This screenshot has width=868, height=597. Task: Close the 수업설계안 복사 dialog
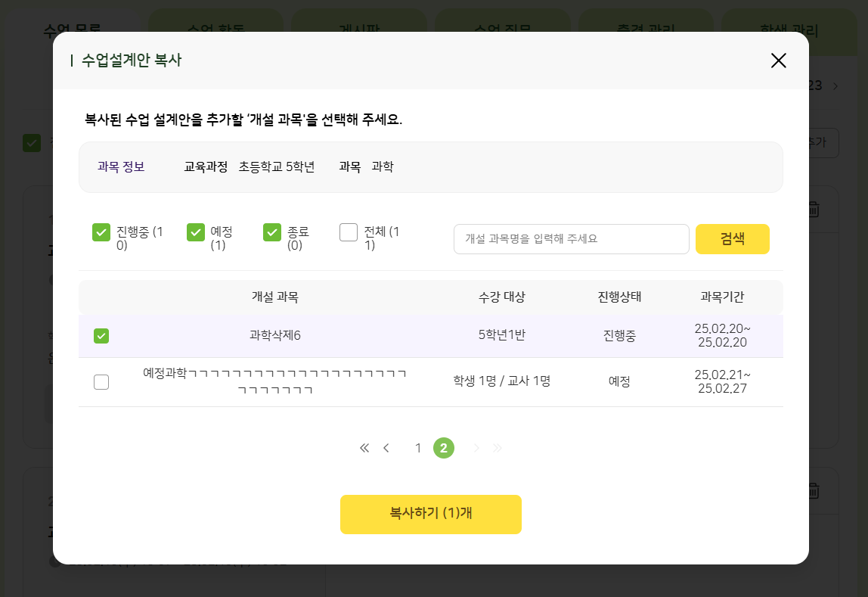click(778, 61)
